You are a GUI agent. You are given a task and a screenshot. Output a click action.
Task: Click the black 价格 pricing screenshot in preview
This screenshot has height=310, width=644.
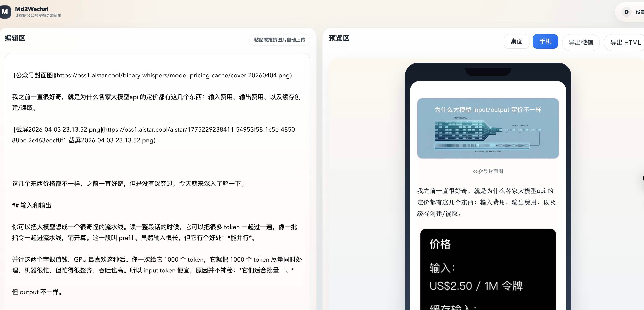click(x=488, y=269)
